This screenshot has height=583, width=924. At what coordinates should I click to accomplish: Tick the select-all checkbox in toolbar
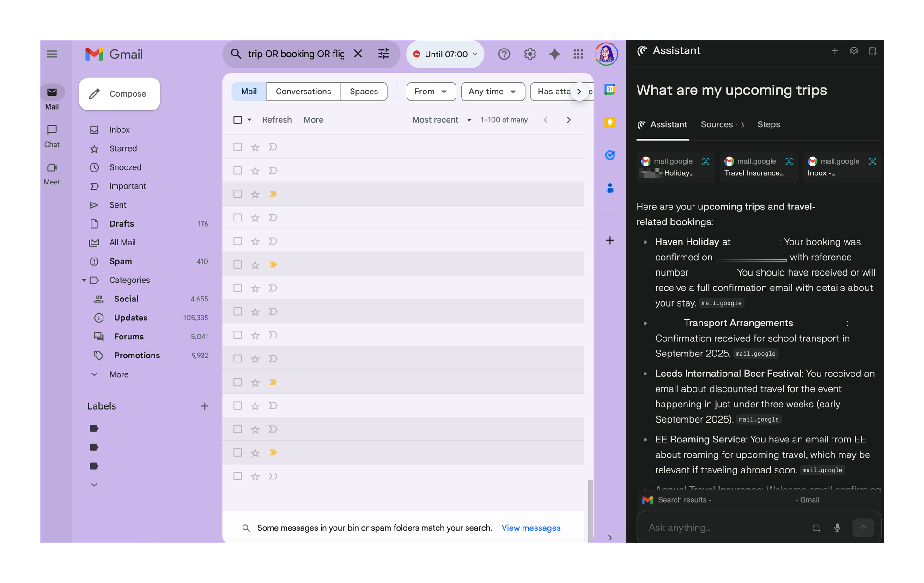click(x=237, y=120)
